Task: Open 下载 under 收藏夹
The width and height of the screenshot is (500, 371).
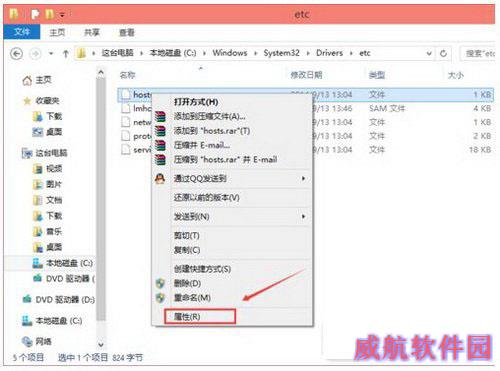Action: pyautogui.click(x=54, y=116)
